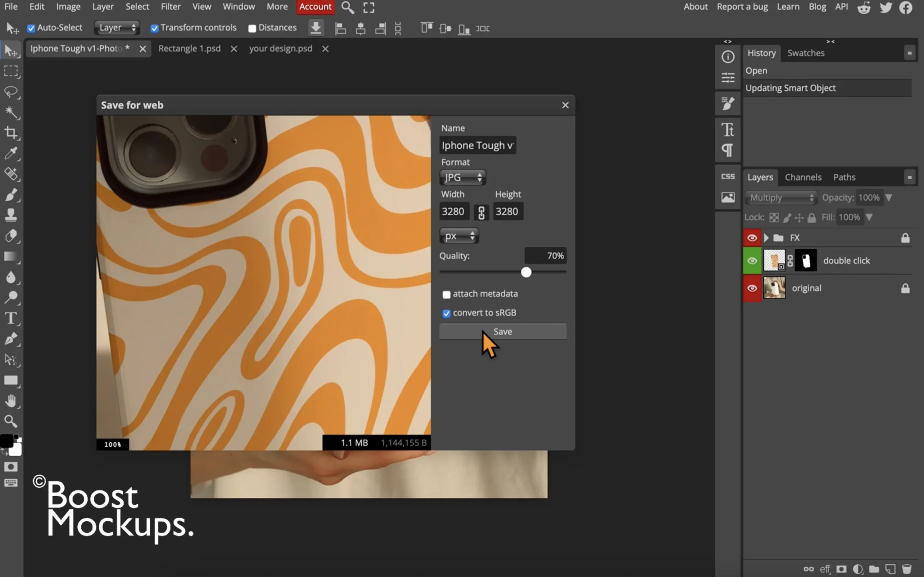Select the Magic Wand tool
The image size is (924, 577).
[x=11, y=112]
